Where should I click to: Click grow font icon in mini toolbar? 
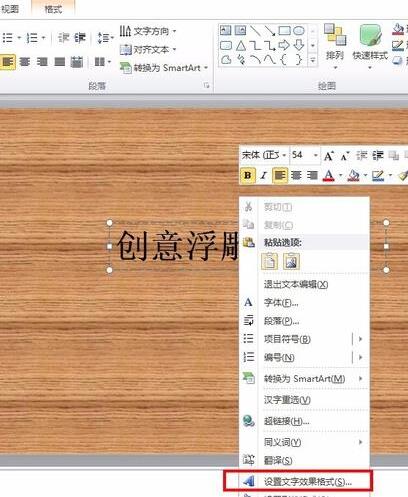pyautogui.click(x=329, y=156)
